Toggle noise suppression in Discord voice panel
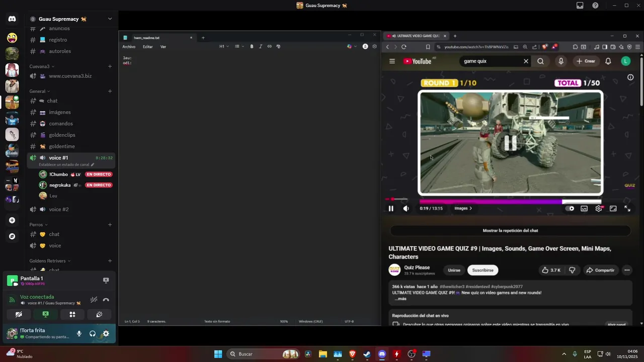644x362 pixels. pos(94,300)
